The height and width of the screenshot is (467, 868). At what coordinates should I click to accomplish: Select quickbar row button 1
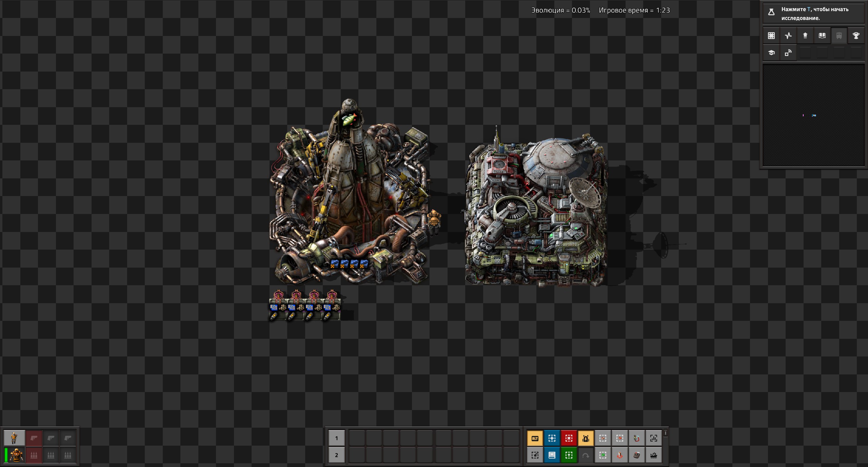336,438
